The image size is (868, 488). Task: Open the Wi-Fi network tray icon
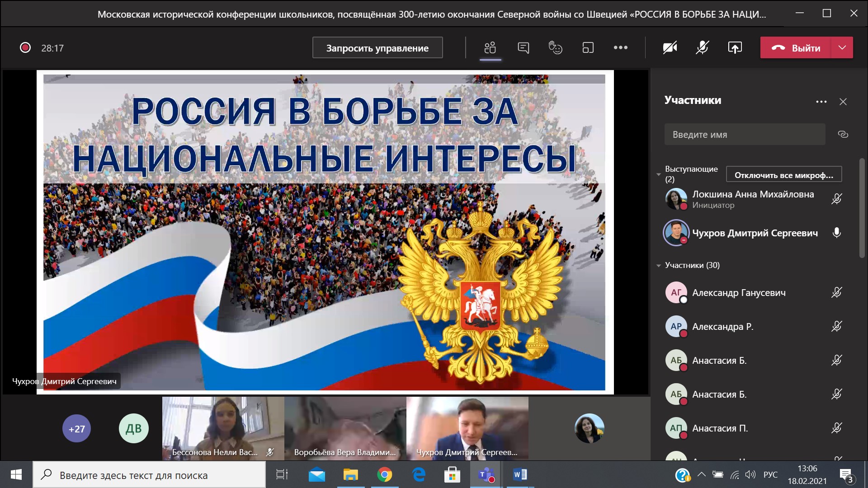pos(735,474)
